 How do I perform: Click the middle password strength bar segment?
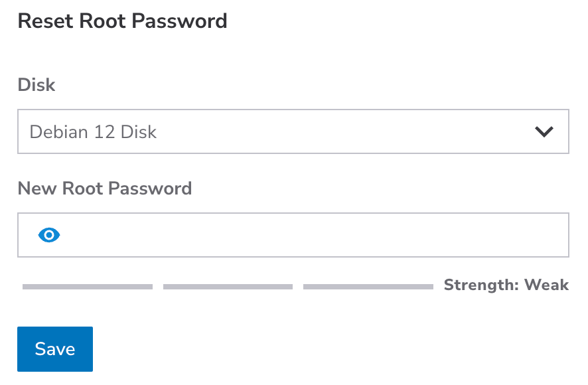[x=228, y=287]
